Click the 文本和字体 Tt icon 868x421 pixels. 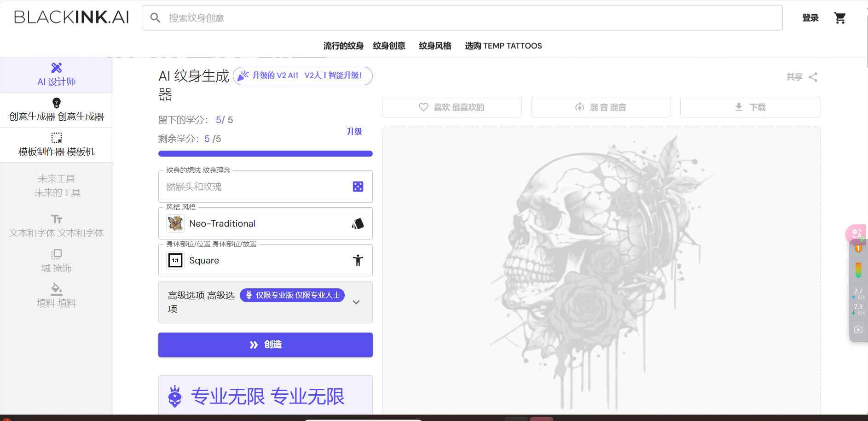click(x=56, y=219)
